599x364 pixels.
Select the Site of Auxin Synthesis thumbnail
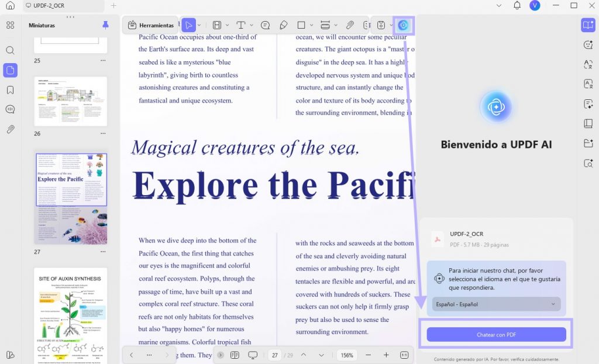point(71,316)
